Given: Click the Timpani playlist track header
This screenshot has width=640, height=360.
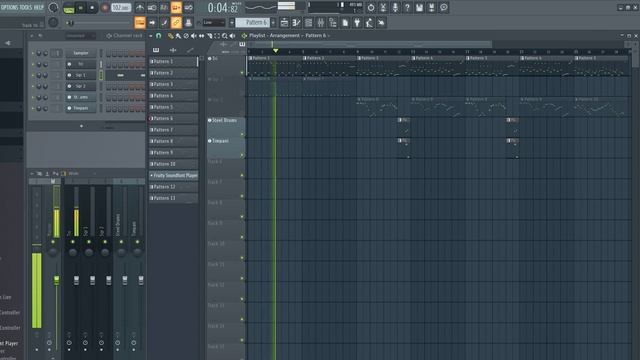Looking at the screenshot, I should point(226,148).
